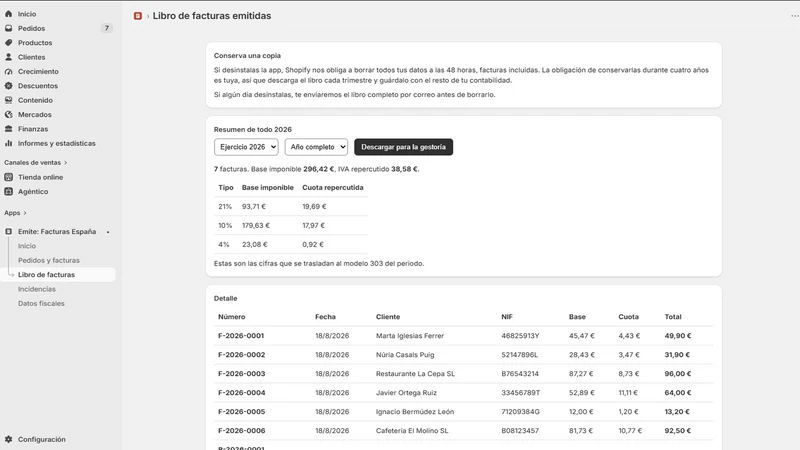Click the Productos tag icon
Screen dimensions: 800x450
tap(9, 42)
